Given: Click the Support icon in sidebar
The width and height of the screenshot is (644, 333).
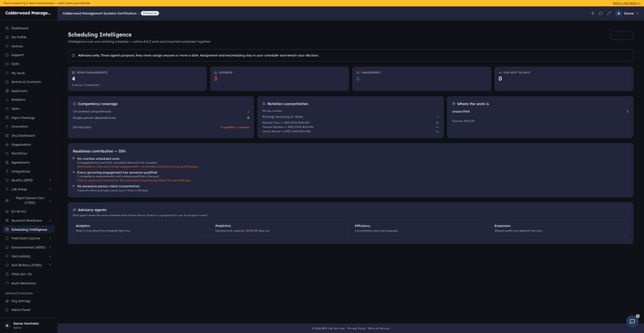Looking at the screenshot, I should pyautogui.click(x=7, y=55).
